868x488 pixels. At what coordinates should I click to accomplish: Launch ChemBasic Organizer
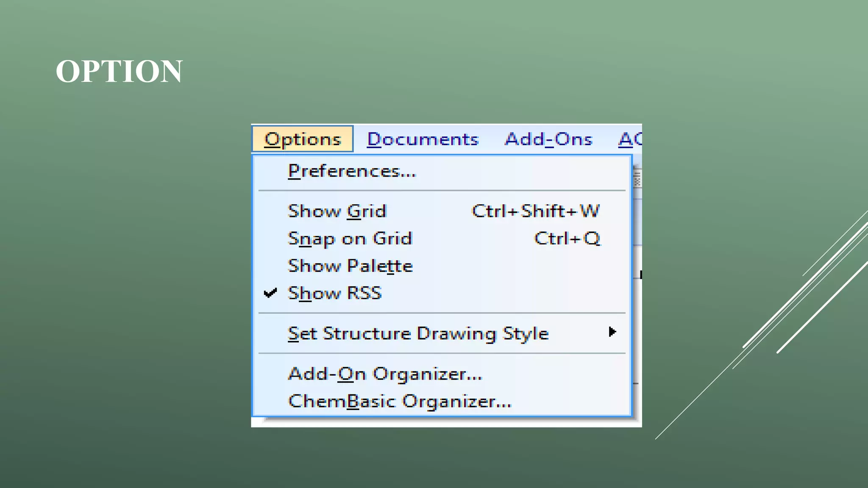coord(400,401)
